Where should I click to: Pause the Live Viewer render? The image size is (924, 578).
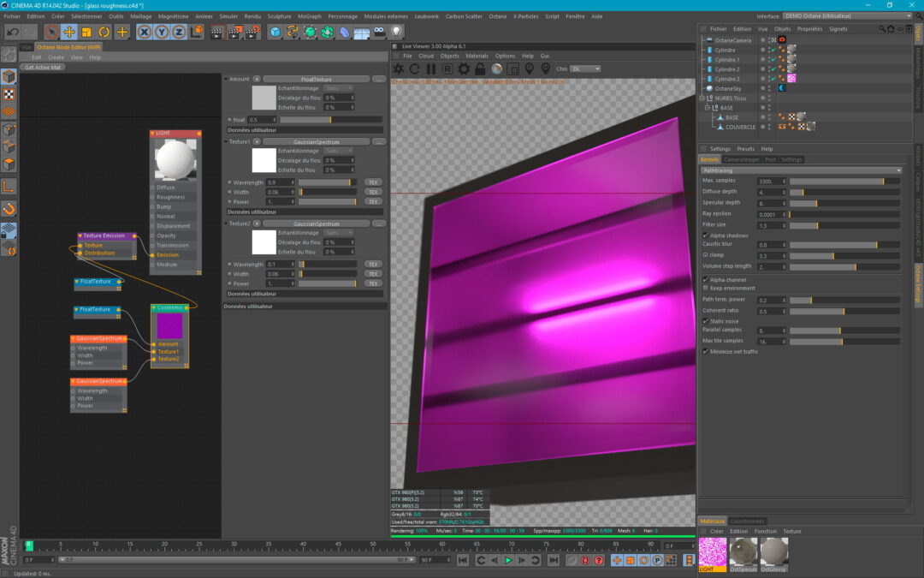coord(431,69)
